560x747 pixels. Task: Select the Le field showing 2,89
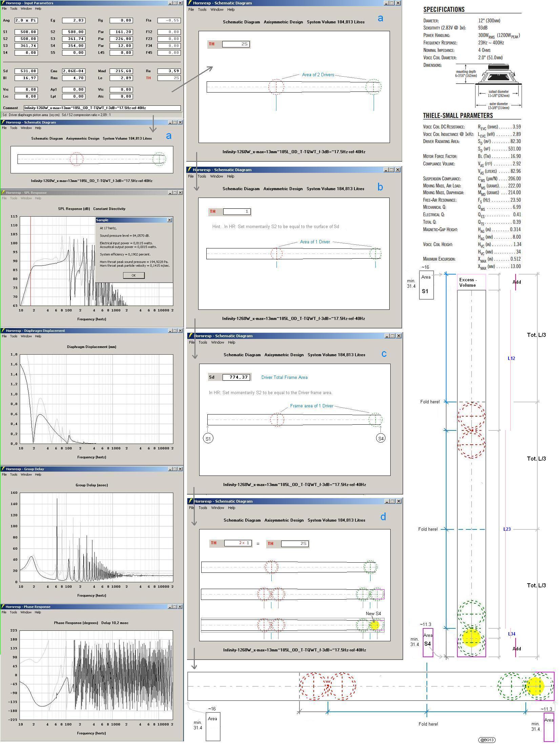(121, 78)
